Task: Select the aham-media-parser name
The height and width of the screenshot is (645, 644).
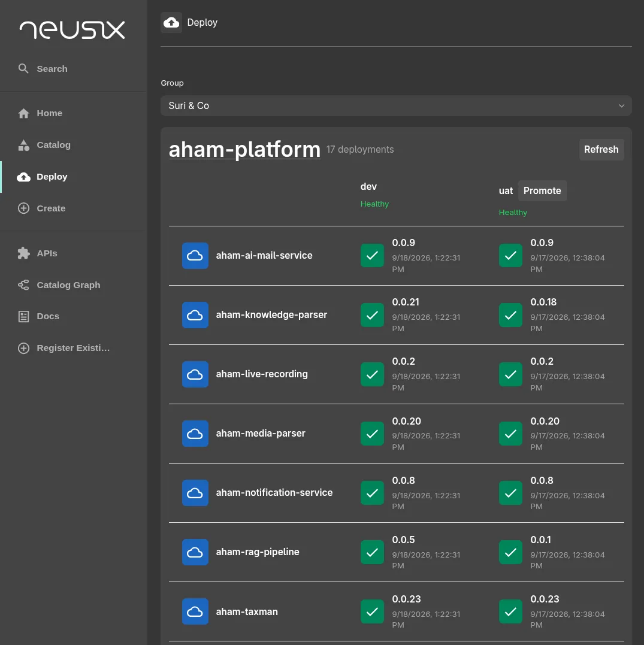Action: click(x=261, y=433)
